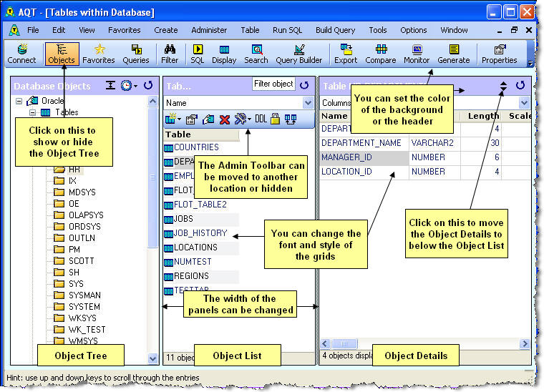Screen dimensions: 544x392
Task: Refresh the table Object List
Action: [x=304, y=85]
